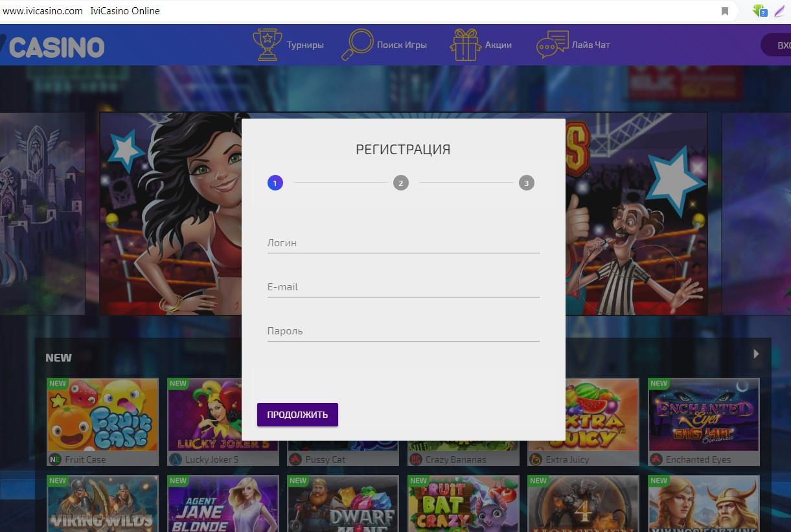Click the provider icon beside Lucky Joker 5

coord(175,459)
